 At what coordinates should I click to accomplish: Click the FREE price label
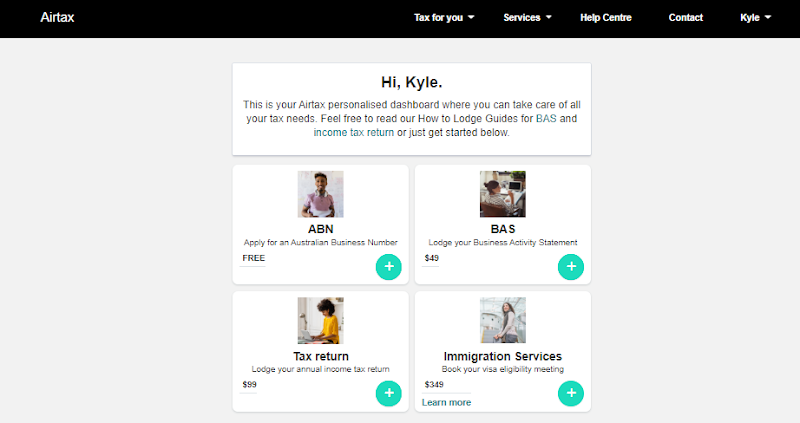(x=254, y=258)
